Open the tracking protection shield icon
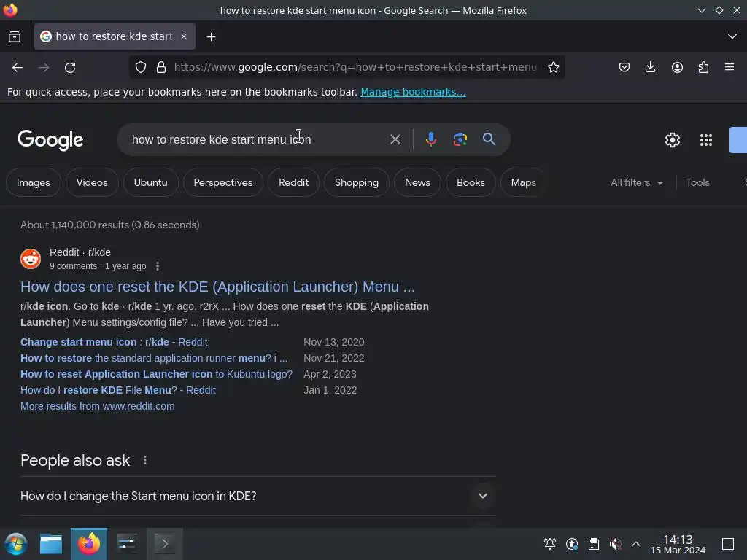 pyautogui.click(x=141, y=67)
